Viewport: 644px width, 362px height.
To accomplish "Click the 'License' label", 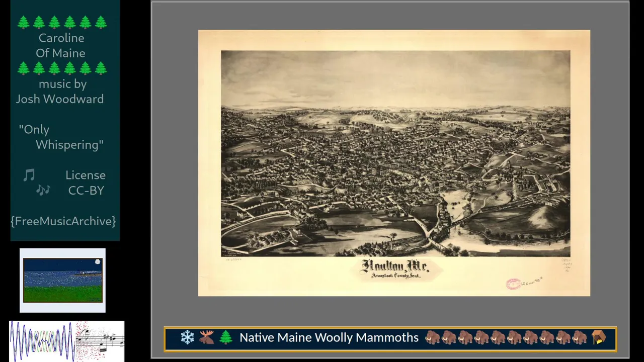I will tap(86, 175).
